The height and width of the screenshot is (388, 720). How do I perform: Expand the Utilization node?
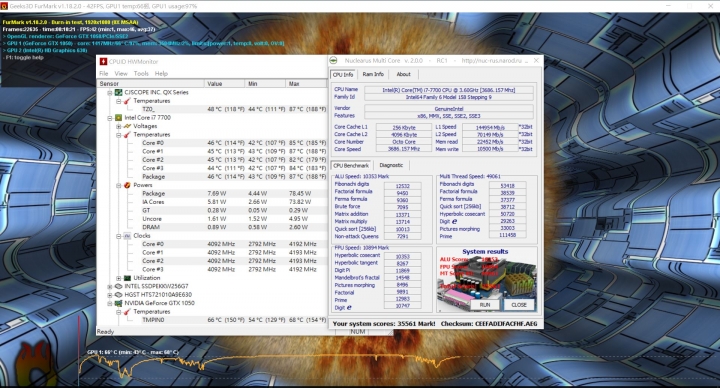pos(118,278)
